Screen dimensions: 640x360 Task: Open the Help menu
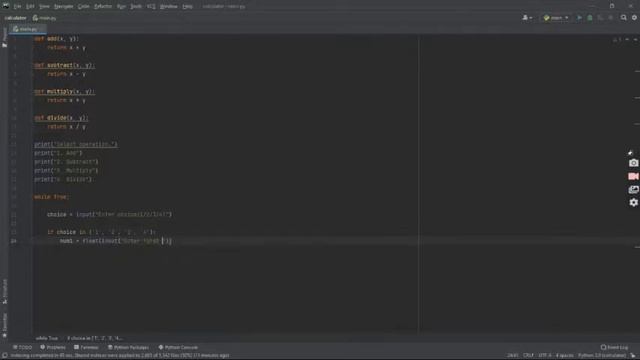pyautogui.click(x=187, y=7)
